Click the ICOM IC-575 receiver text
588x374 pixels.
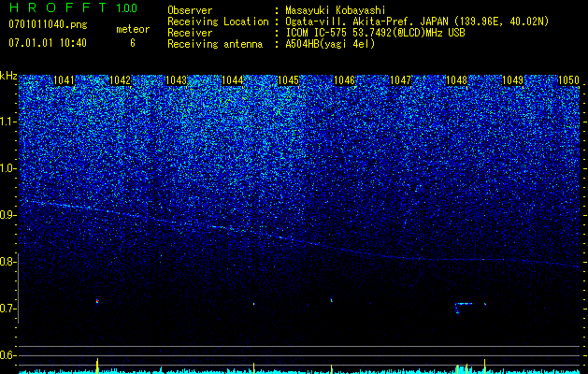[x=375, y=33]
